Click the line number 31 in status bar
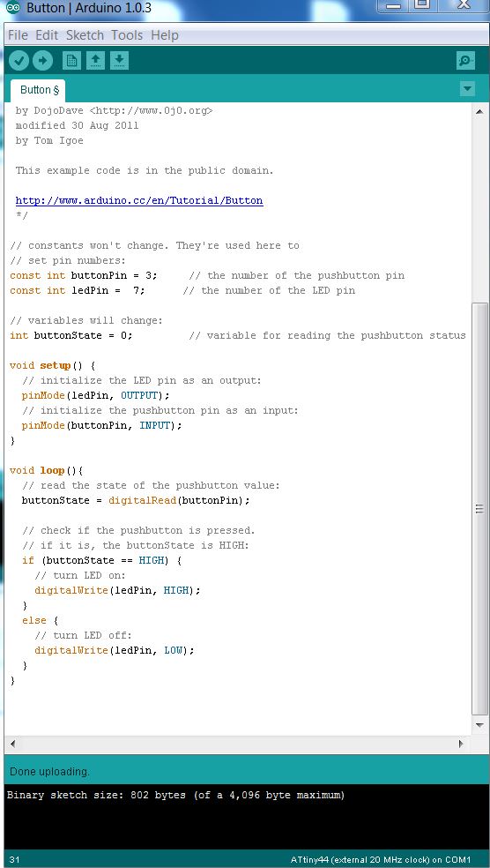Screen dimensions: 490x868 coord(14,860)
